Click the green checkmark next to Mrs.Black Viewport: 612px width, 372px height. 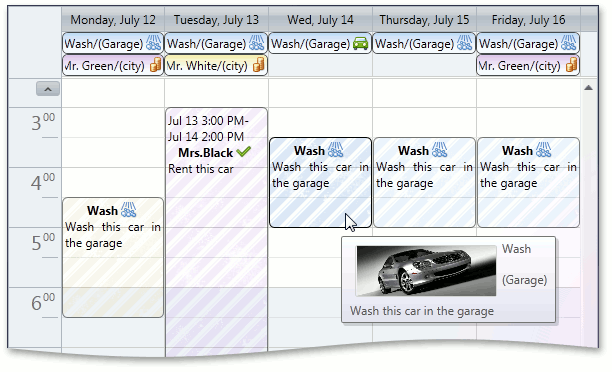pyautogui.click(x=244, y=151)
